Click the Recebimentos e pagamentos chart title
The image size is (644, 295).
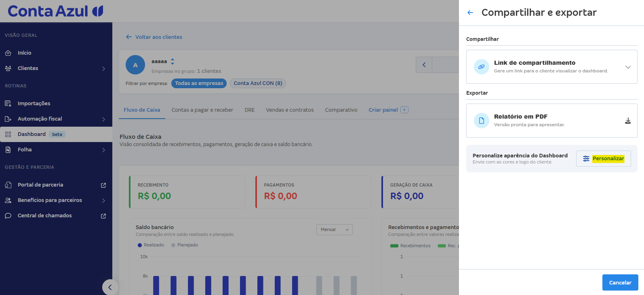pos(423,227)
